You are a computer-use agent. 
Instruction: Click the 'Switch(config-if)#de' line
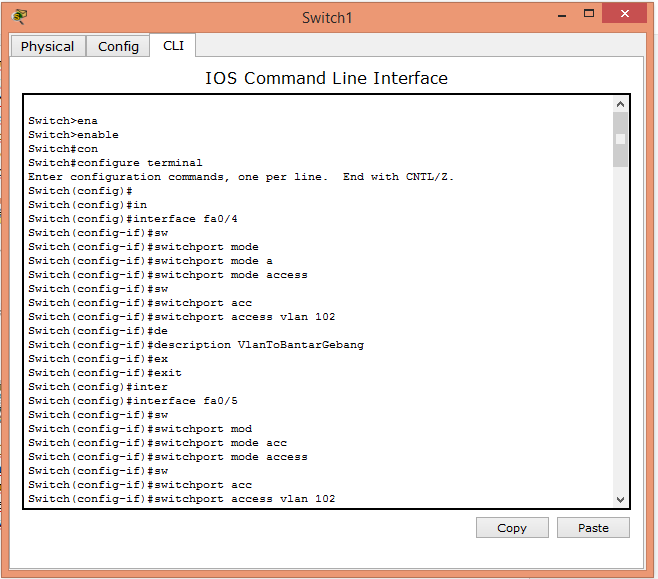(98, 331)
